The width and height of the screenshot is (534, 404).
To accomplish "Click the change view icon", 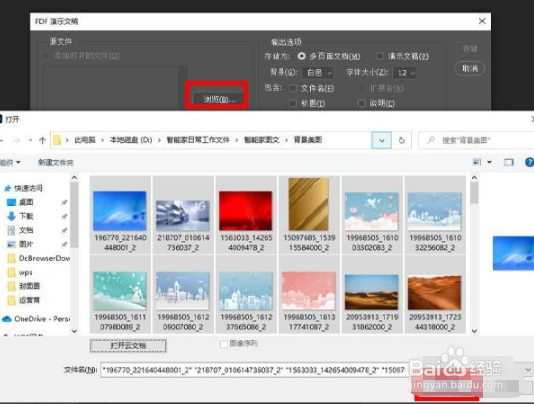I will (x=477, y=162).
